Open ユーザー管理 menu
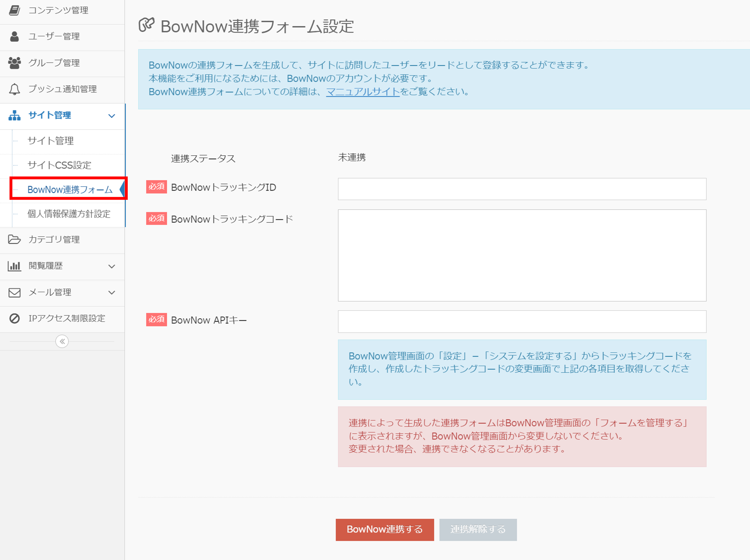 pyautogui.click(x=62, y=37)
